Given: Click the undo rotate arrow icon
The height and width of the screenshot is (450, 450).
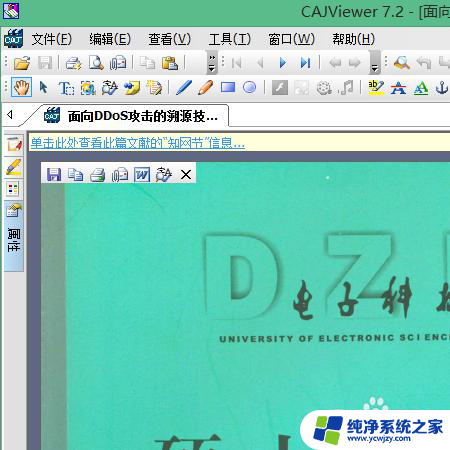Looking at the screenshot, I should click(424, 63).
